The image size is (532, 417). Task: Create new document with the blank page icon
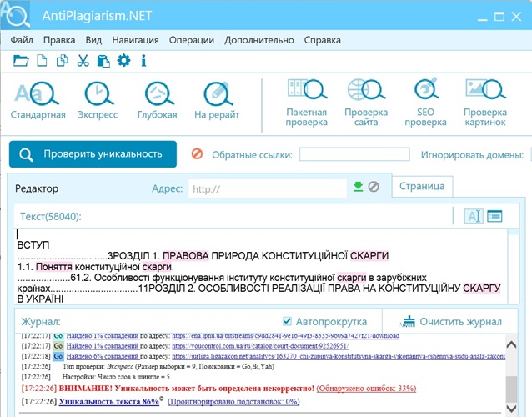click(42, 61)
